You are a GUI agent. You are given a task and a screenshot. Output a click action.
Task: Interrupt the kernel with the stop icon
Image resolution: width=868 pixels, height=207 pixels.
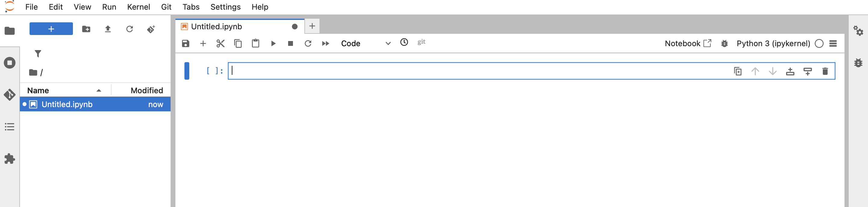click(291, 43)
